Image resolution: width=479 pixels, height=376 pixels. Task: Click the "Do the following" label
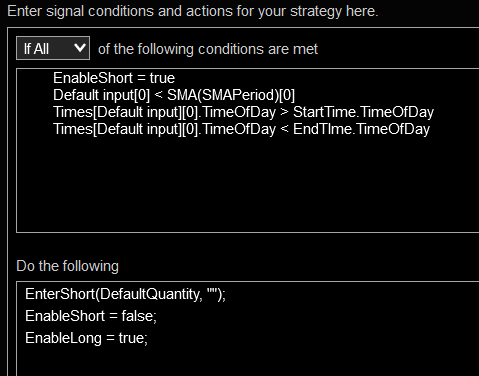point(67,266)
